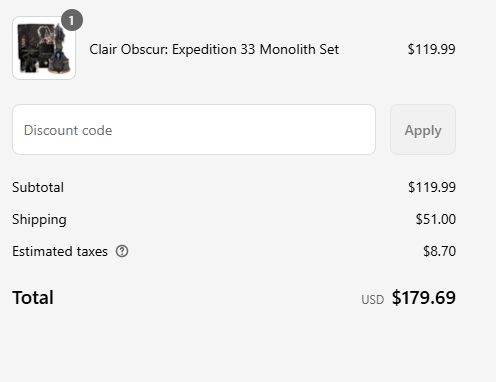Screen dimensions: 496x382
Task: Click the Subtotal amount $119.99
Action: [432, 187]
